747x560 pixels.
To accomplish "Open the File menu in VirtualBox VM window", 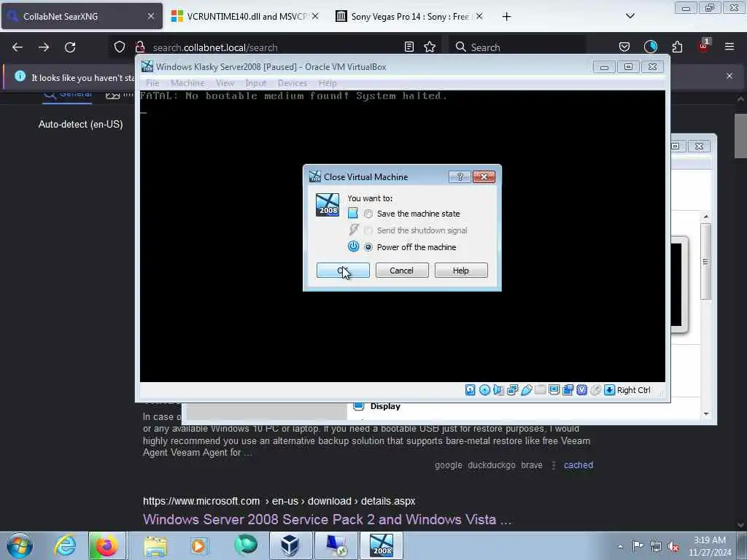I will (152, 83).
